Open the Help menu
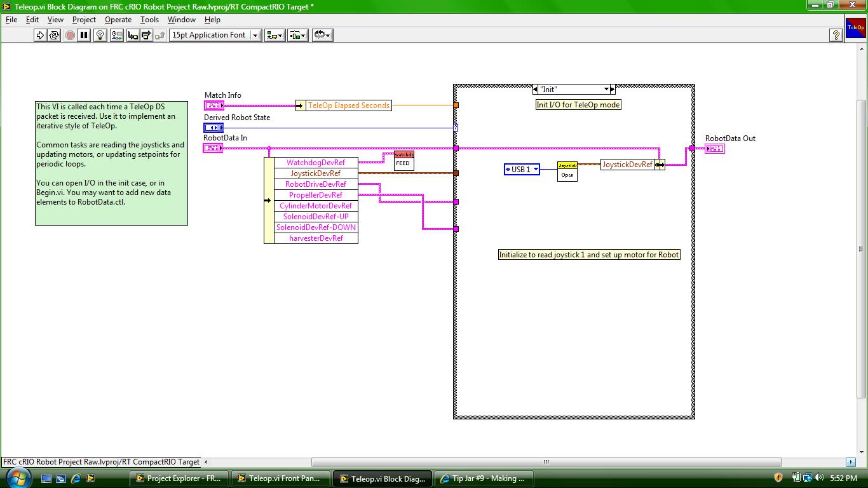 click(212, 20)
